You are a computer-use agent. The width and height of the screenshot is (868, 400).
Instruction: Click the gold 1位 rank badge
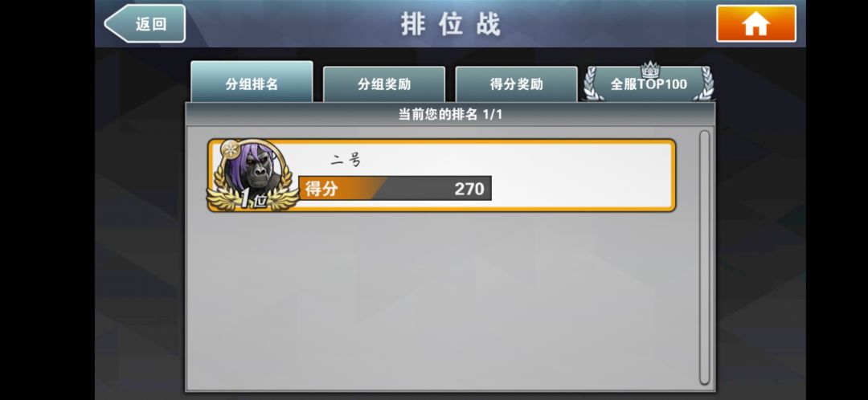click(x=252, y=199)
